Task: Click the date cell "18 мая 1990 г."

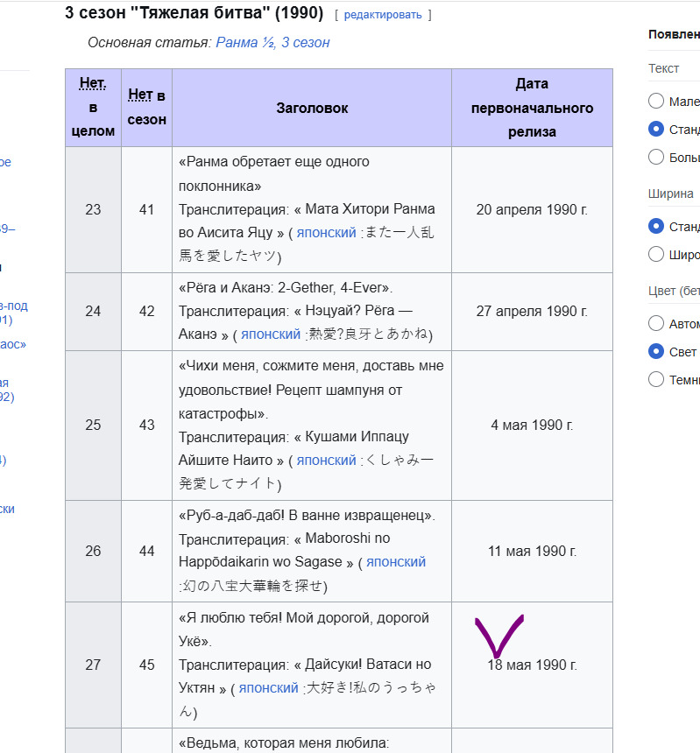Action: [532, 665]
